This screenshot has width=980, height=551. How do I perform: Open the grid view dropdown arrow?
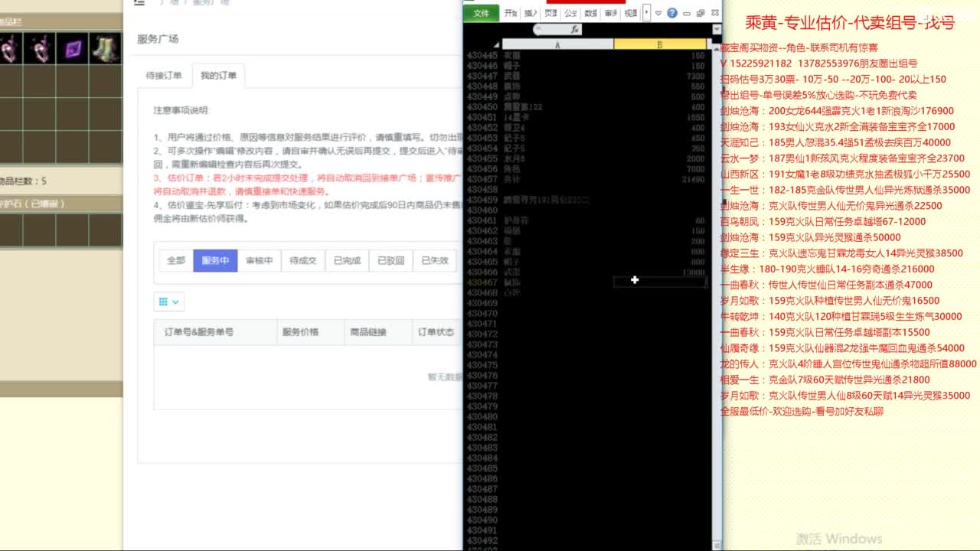pos(176,302)
